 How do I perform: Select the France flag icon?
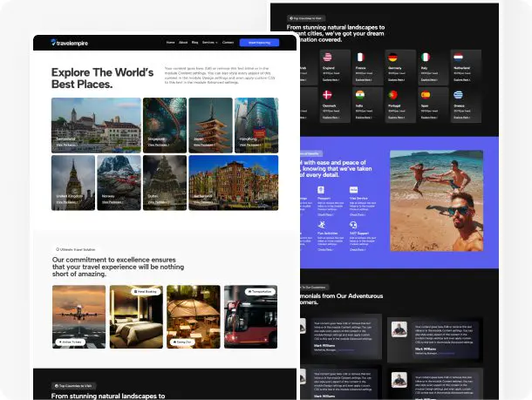coord(359,57)
